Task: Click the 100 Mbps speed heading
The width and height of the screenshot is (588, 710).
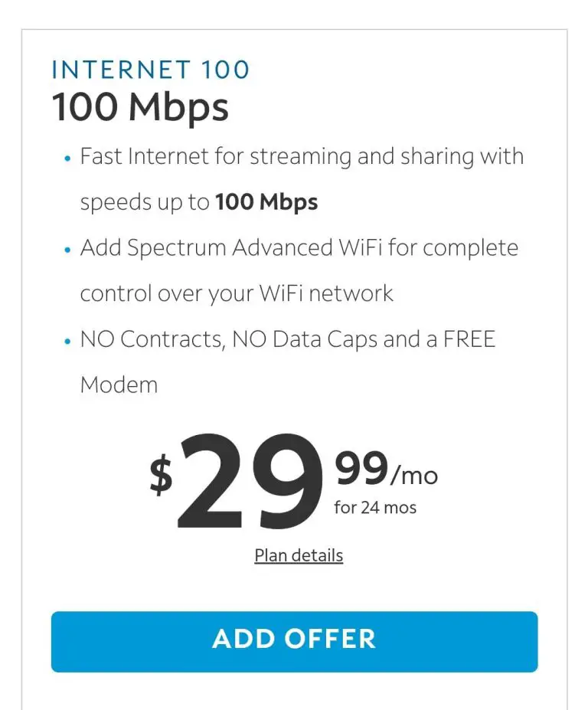Action: tap(139, 106)
